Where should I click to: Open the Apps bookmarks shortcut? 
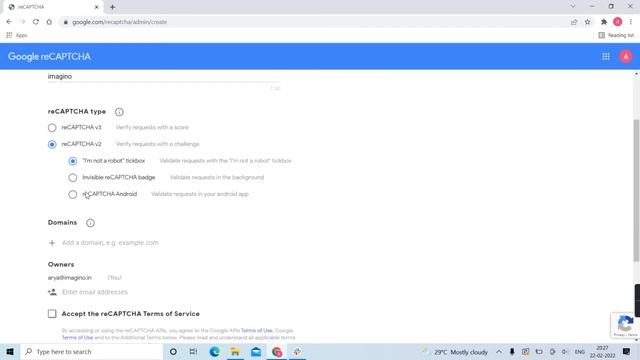click(17, 36)
